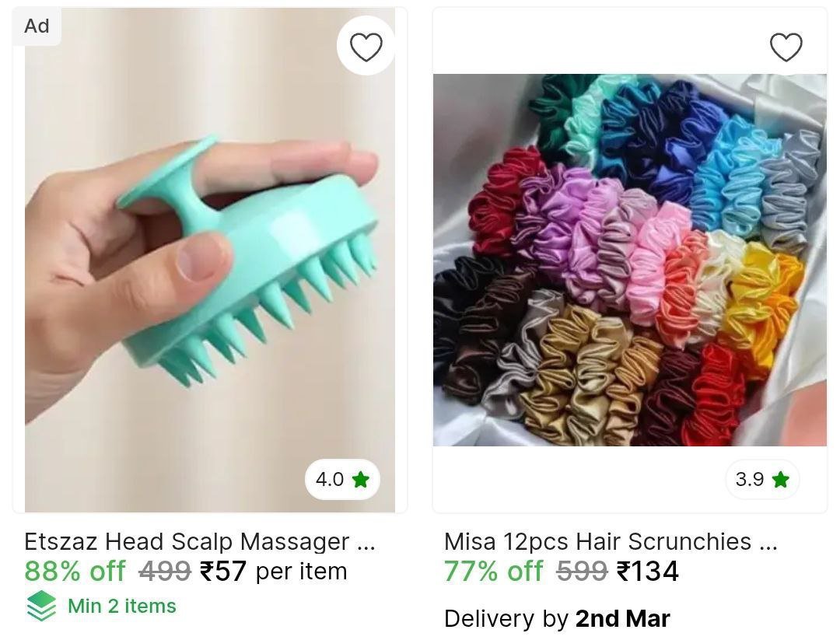Open the scalp massager product image
Viewport: 840px width, 640px height.
click(210, 260)
